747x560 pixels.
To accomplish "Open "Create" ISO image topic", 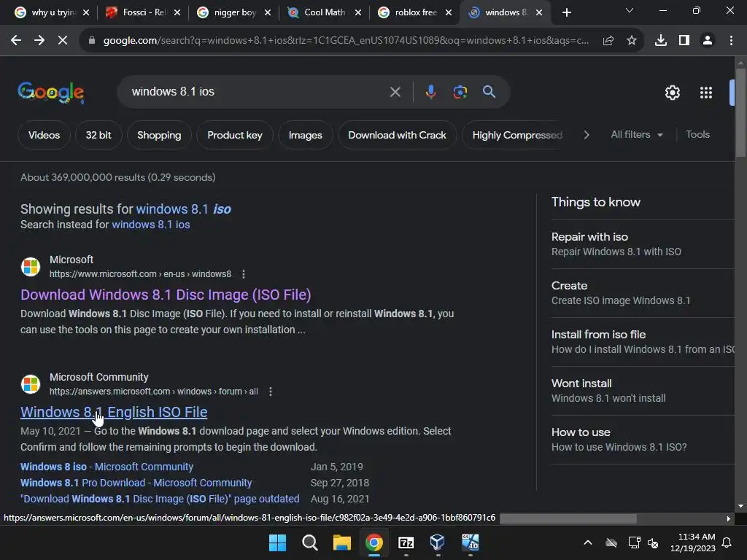I will pos(643,293).
